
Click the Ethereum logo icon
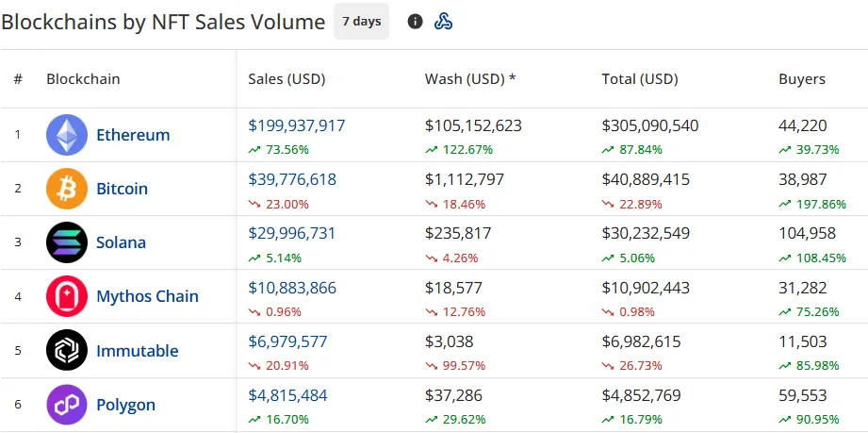click(67, 135)
